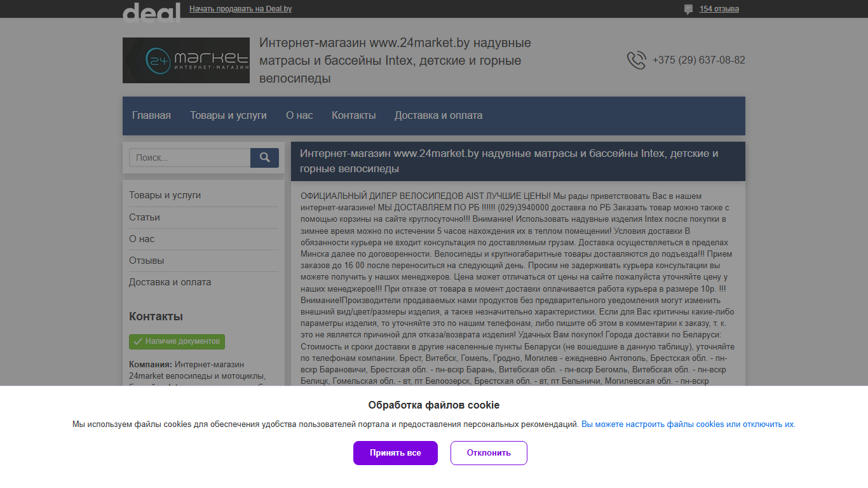The height and width of the screenshot is (488, 868).
Task: Click the store title heading at top
Action: [395, 60]
